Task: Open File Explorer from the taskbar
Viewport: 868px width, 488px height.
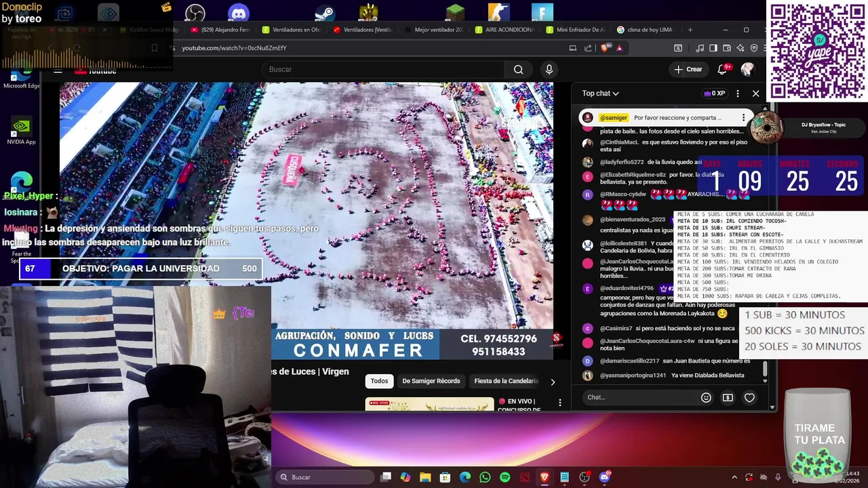Action: click(425, 477)
